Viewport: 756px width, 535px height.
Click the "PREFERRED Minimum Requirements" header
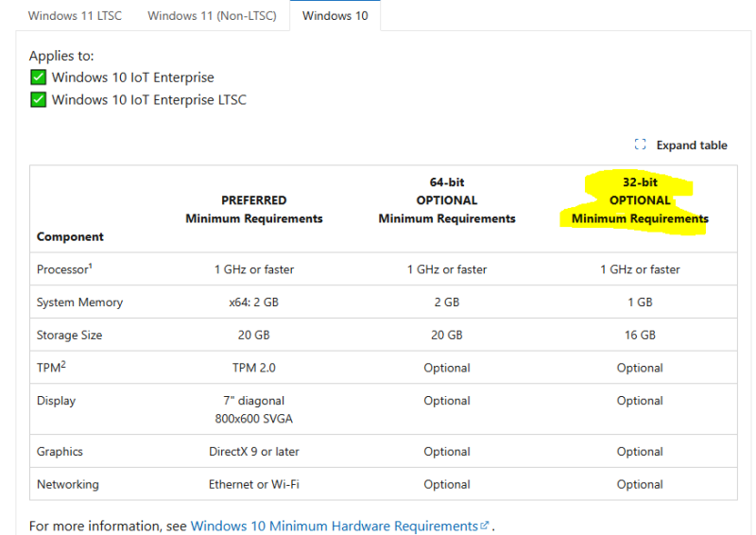pyautogui.click(x=254, y=210)
